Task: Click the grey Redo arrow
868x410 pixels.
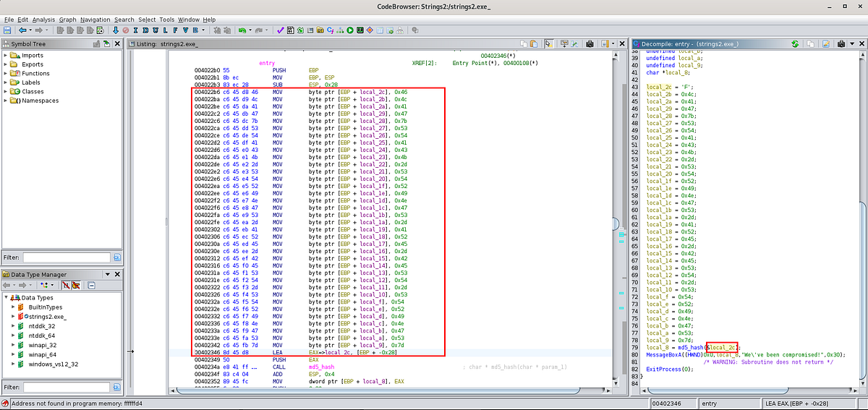Action: pos(258,30)
